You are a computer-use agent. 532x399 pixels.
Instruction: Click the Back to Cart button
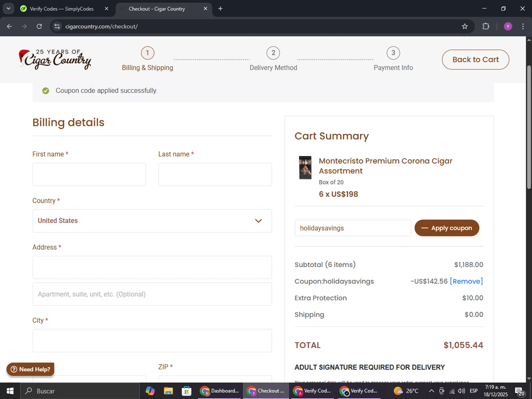(475, 60)
